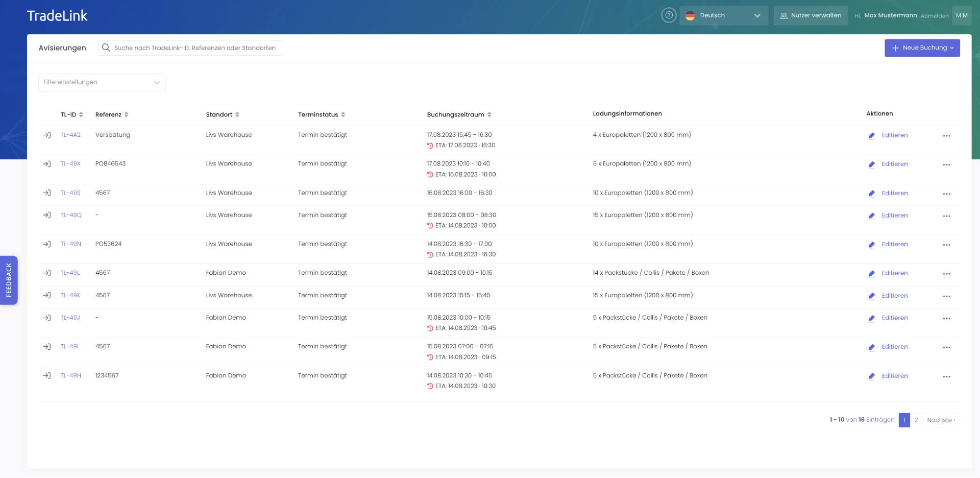Viewport: 980px width, 478px height.
Task: Open entry arrow icon for TL-4A2
Action: click(x=47, y=135)
